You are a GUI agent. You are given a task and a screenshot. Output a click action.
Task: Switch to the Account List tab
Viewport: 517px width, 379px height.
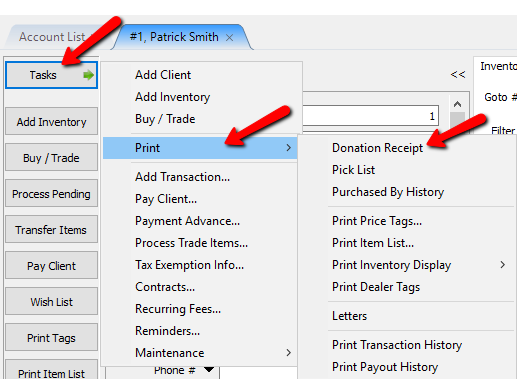52,37
